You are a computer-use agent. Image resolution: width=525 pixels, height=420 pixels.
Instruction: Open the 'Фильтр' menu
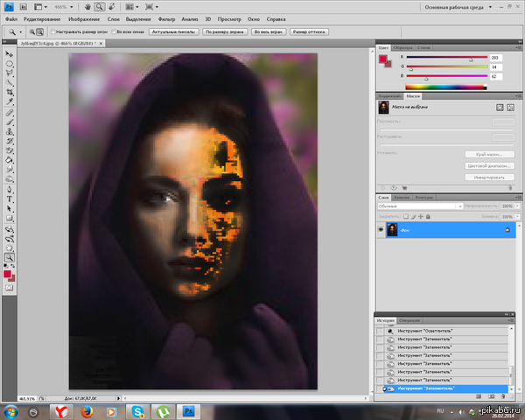click(x=164, y=17)
